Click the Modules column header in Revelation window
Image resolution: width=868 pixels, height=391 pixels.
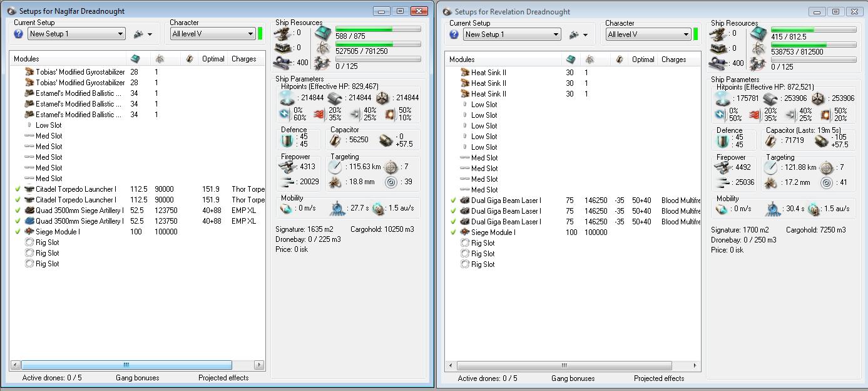[x=504, y=60]
